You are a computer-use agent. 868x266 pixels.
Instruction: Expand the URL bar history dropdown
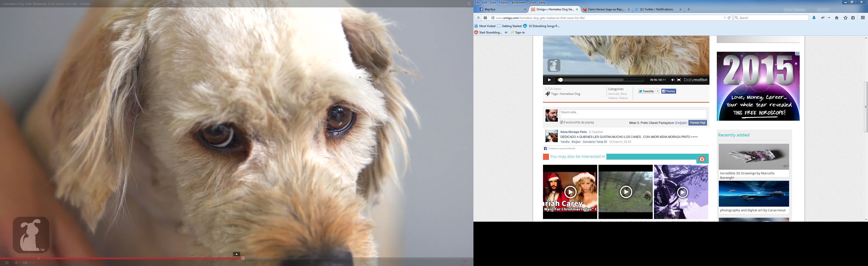[724, 18]
